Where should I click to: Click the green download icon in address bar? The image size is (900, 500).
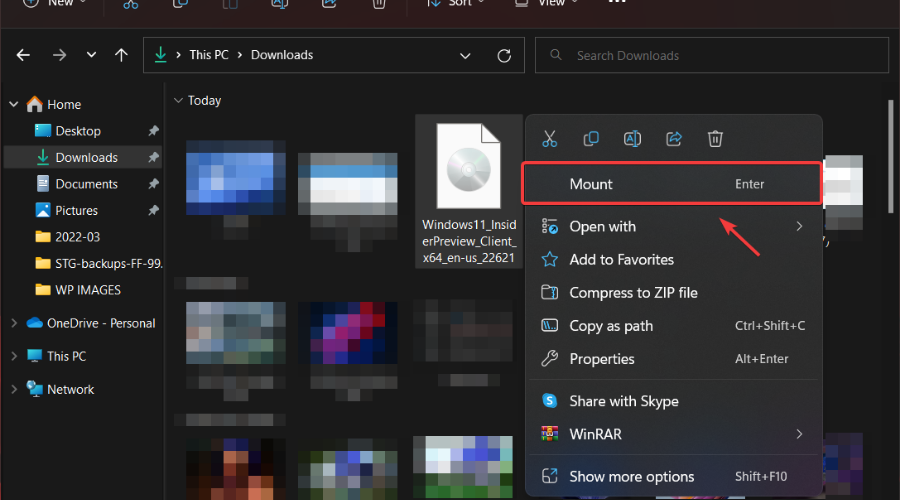(x=161, y=55)
